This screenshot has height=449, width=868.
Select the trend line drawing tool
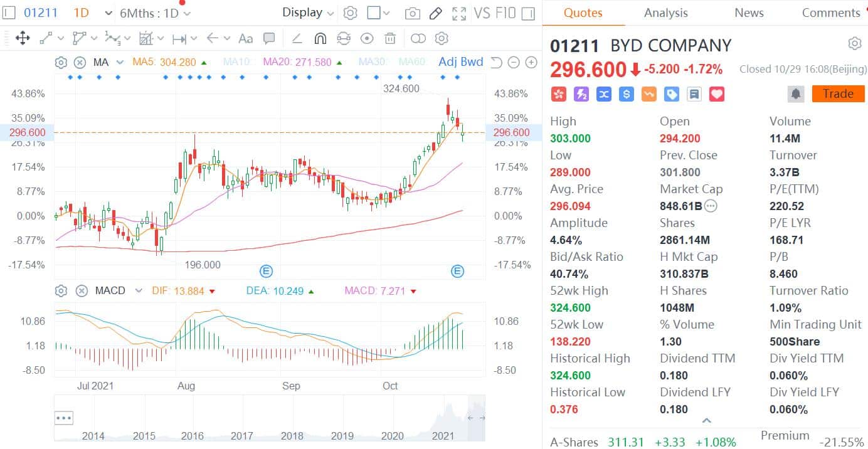point(45,38)
